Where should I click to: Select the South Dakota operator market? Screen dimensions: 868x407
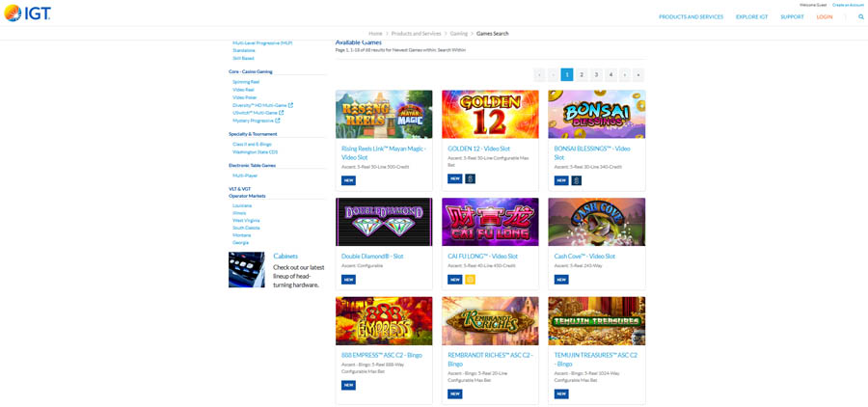pyautogui.click(x=246, y=228)
